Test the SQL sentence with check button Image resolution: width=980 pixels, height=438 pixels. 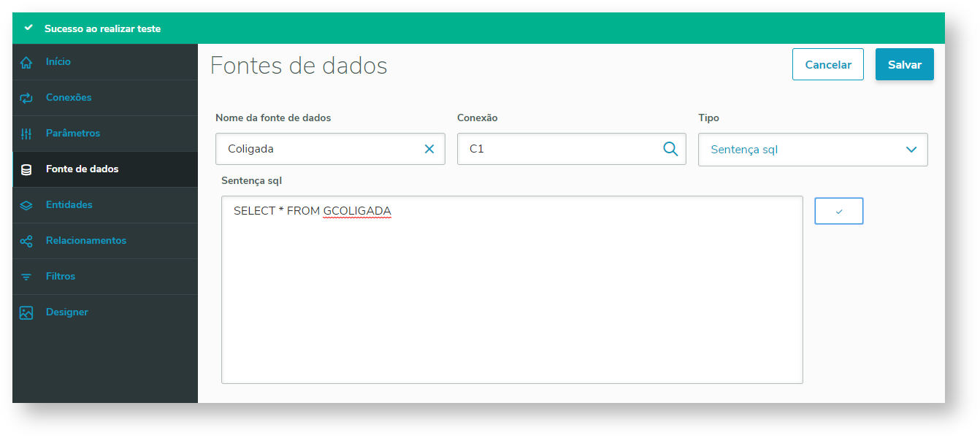pos(839,211)
